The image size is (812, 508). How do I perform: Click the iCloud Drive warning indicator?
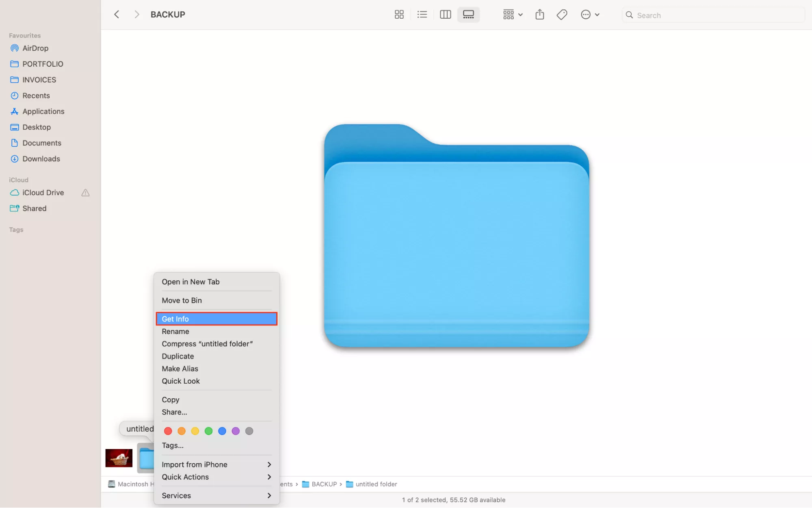[85, 193]
